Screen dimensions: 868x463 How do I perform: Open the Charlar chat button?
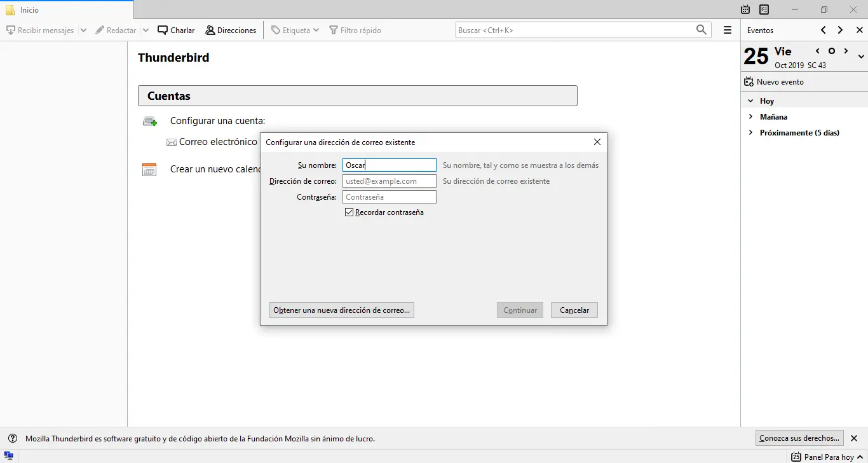tap(176, 31)
